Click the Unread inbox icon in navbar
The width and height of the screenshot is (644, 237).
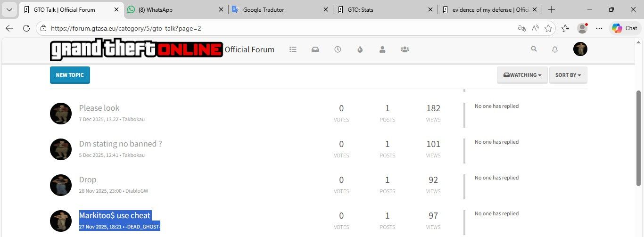click(x=315, y=49)
